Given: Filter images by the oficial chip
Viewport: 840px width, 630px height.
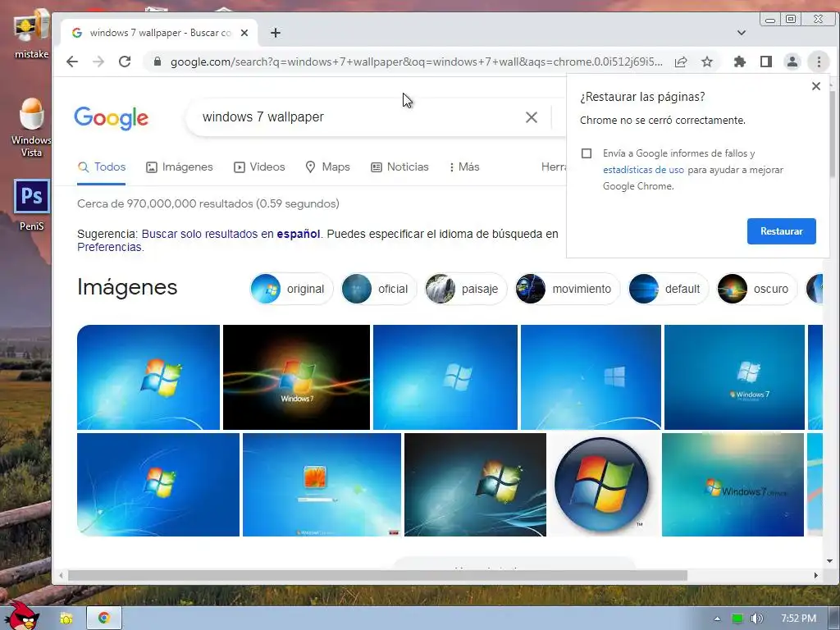Looking at the screenshot, I should (x=379, y=289).
